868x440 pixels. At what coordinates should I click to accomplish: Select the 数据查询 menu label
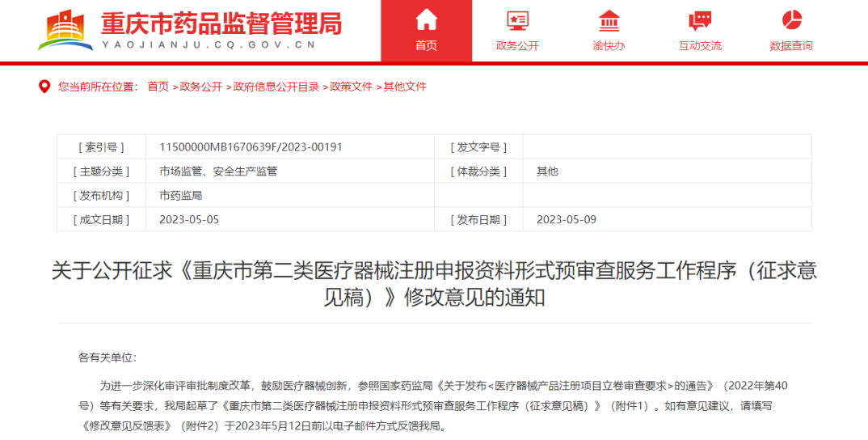[x=791, y=46]
